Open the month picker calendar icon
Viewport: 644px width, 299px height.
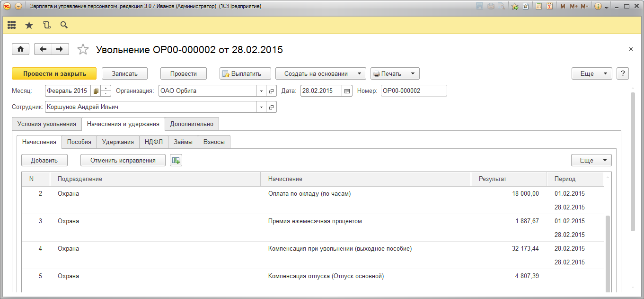point(96,91)
